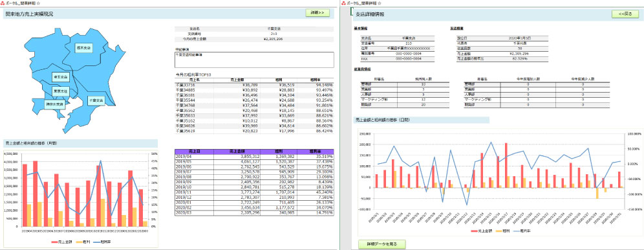644x250 pixels.
Task: Click the red app logo above 関東地方売上実績現況
Action: 3,3
